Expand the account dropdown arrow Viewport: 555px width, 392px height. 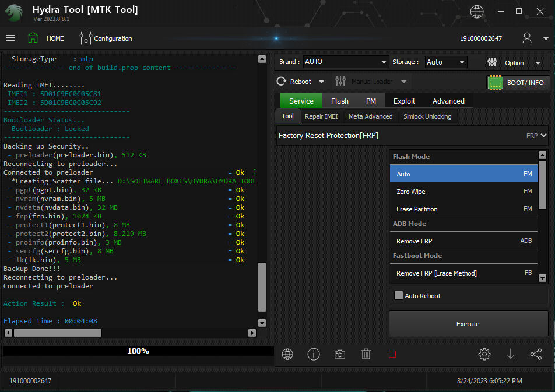[546, 38]
